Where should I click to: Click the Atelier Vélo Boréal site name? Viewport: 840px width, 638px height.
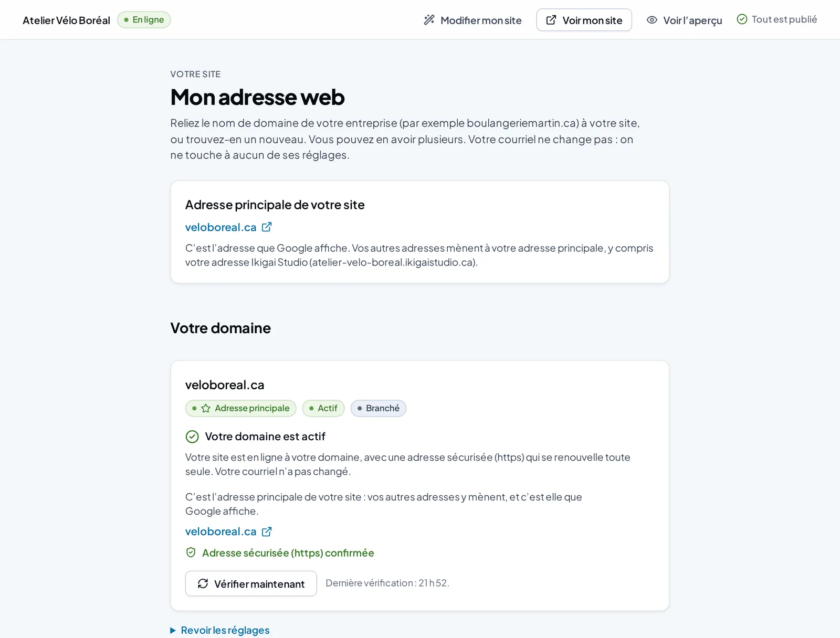pos(66,20)
